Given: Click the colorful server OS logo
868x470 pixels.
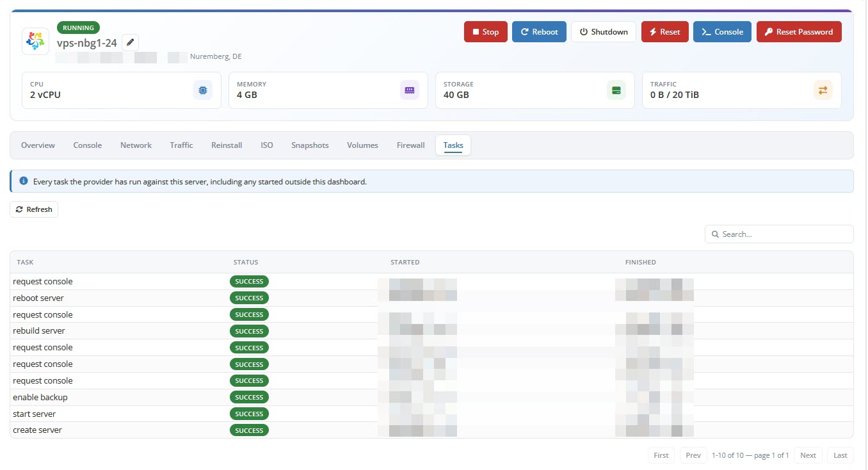Looking at the screenshot, I should pos(35,41).
